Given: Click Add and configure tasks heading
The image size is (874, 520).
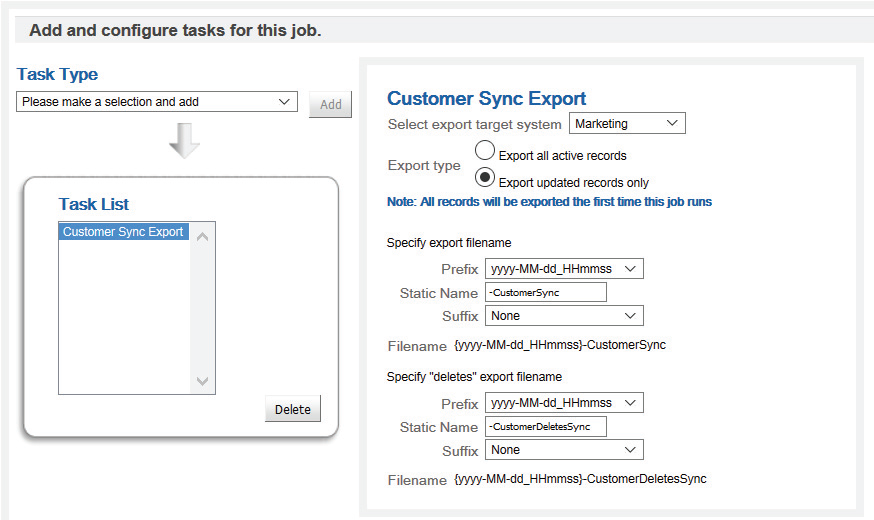Looking at the screenshot, I should click(175, 30).
